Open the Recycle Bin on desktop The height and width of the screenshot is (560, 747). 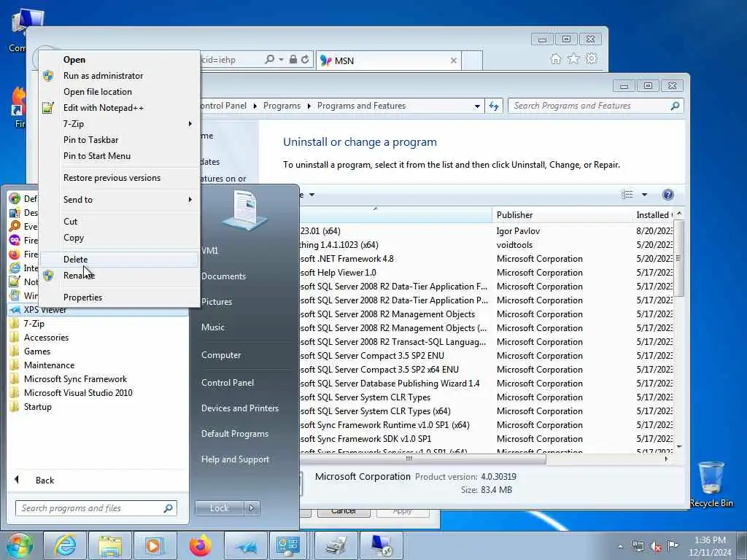tap(711, 484)
